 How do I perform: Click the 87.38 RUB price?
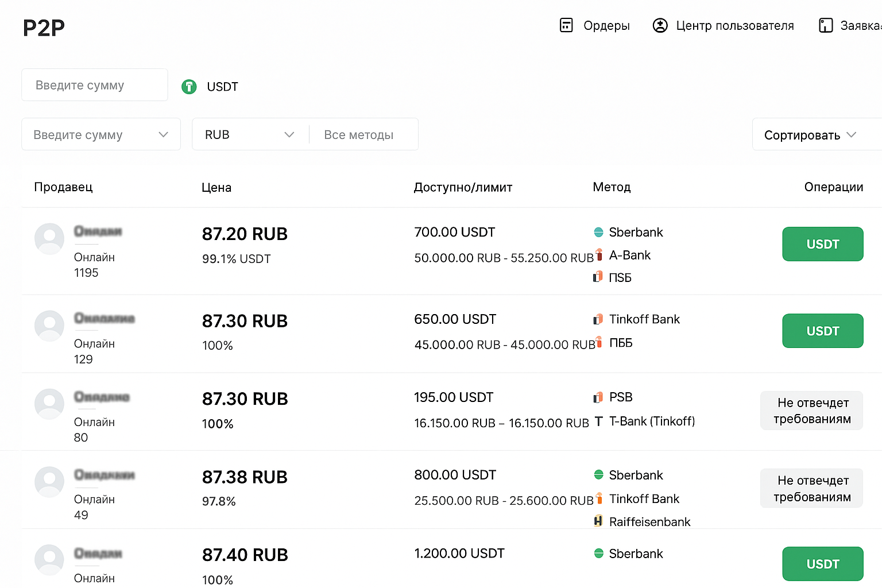(x=245, y=477)
